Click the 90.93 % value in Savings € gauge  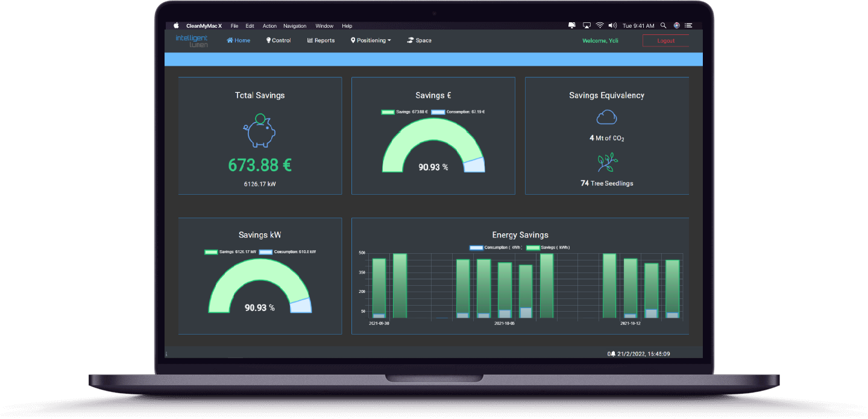point(433,167)
